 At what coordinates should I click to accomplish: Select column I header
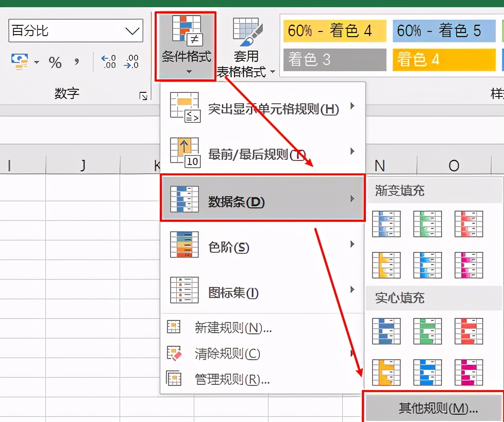[23, 166]
